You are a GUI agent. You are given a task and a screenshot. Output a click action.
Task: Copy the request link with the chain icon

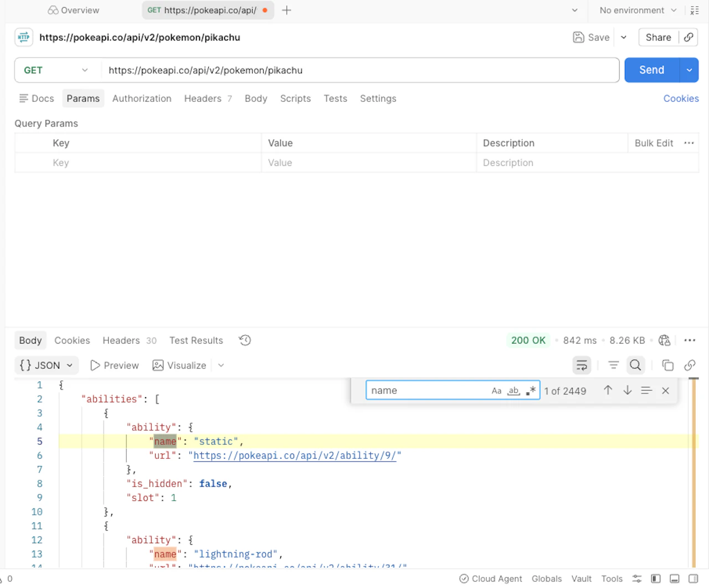[x=689, y=37]
